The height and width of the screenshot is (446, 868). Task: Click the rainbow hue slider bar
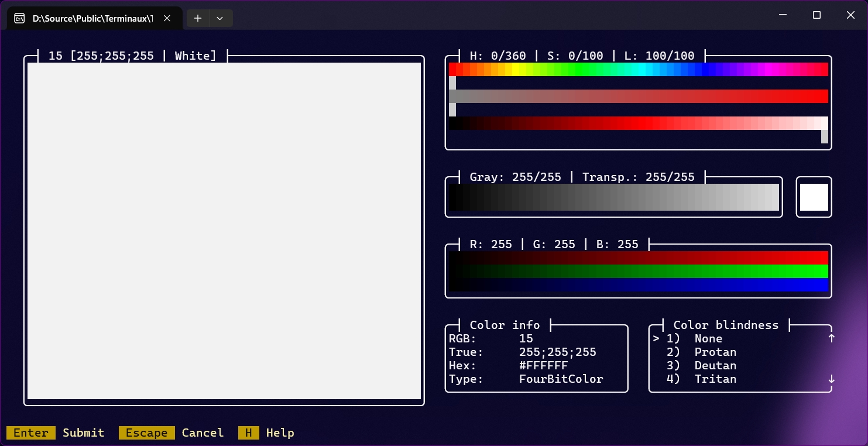click(x=638, y=69)
